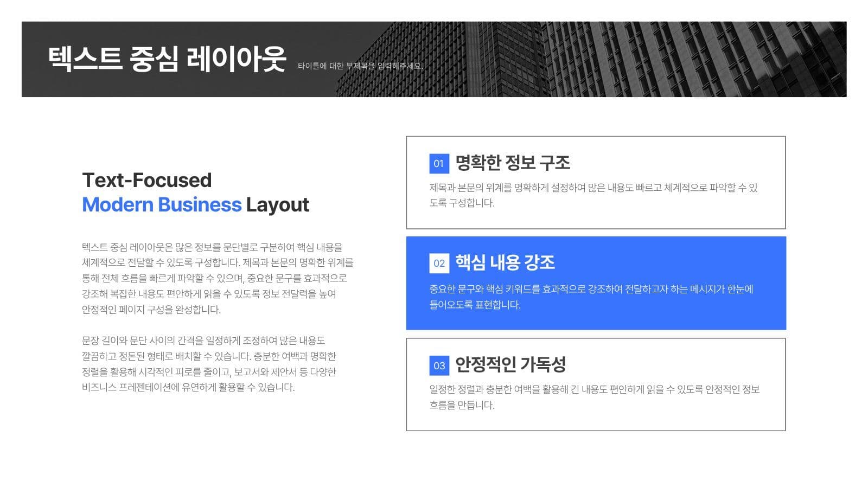Click the blue 'Modern Business' text
The height and width of the screenshot is (488, 868).
coord(162,204)
